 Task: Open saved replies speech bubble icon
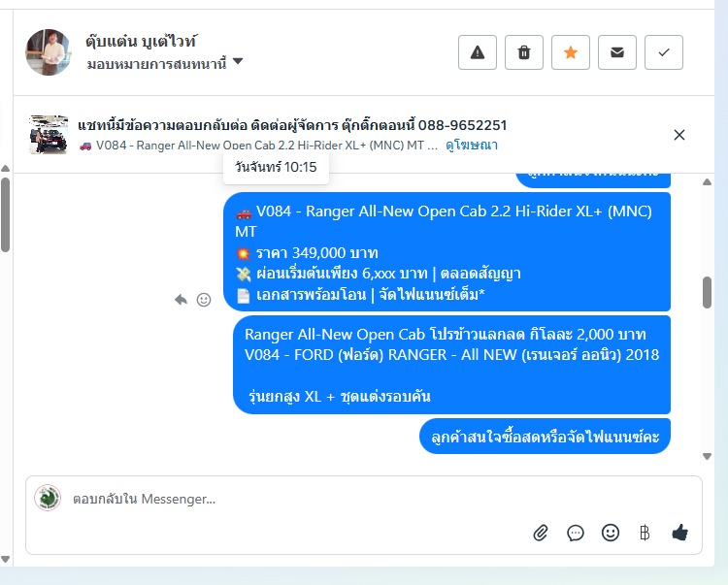click(x=576, y=533)
